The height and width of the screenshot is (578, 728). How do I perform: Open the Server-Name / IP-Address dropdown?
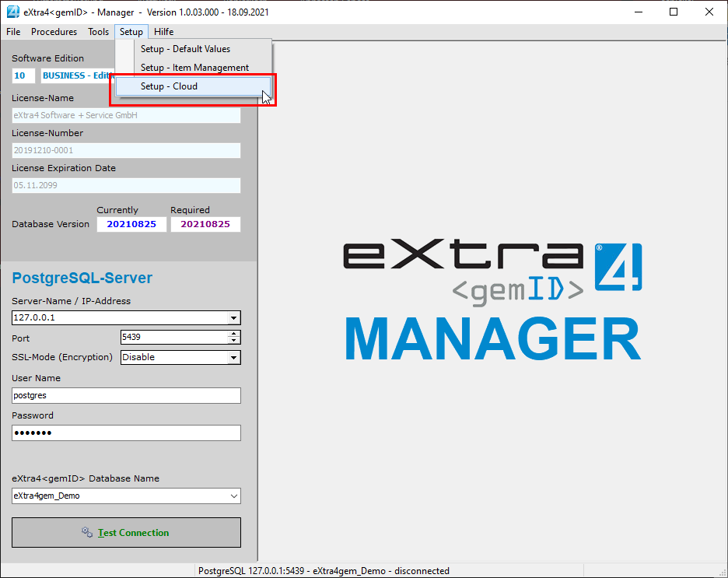pos(233,317)
